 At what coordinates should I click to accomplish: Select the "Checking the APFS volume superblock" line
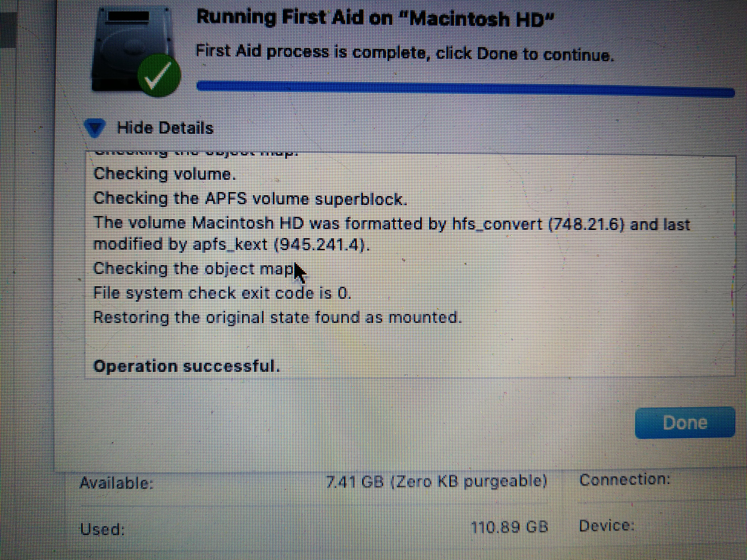point(250,199)
